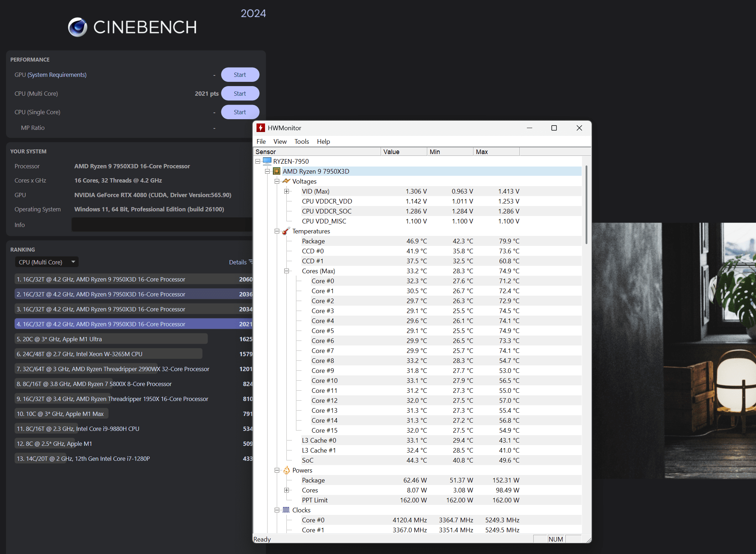Select ranking entry 1 scoring 2060

point(133,279)
